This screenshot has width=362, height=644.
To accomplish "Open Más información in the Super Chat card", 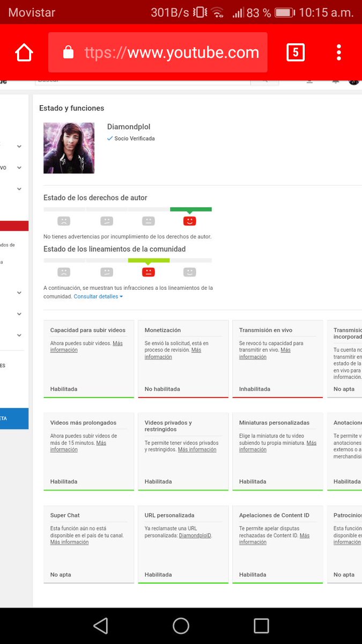I will [x=69, y=542].
